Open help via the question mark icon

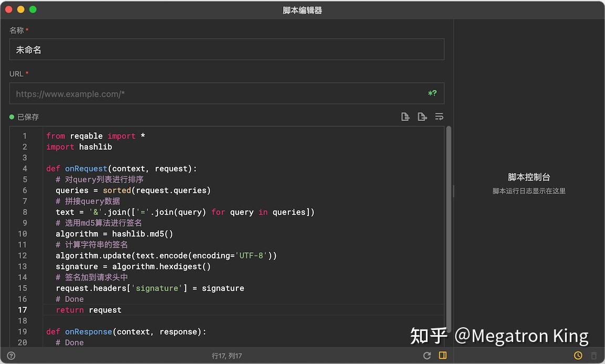[x=11, y=355]
